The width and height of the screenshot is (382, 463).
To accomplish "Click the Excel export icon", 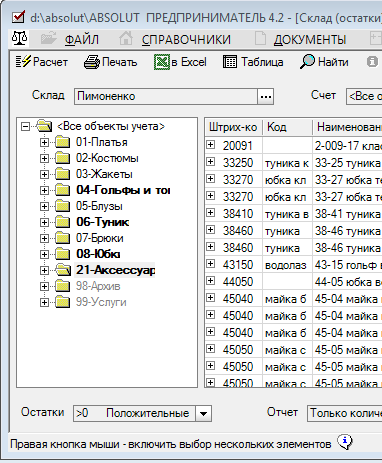I will point(162,62).
